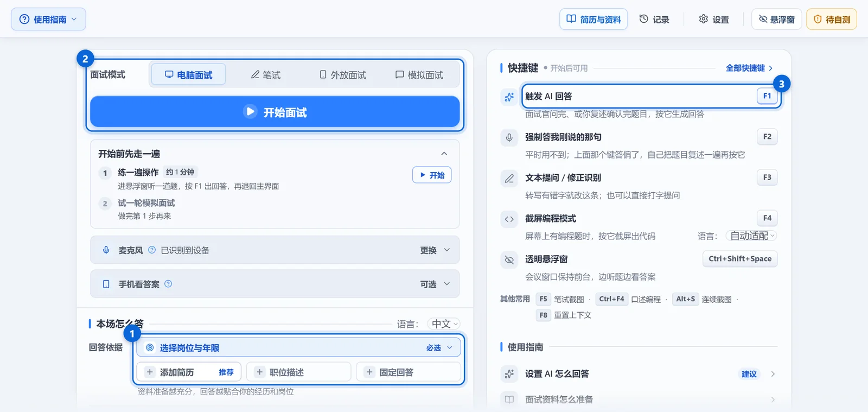Click the 待自测 status button

tap(832, 20)
